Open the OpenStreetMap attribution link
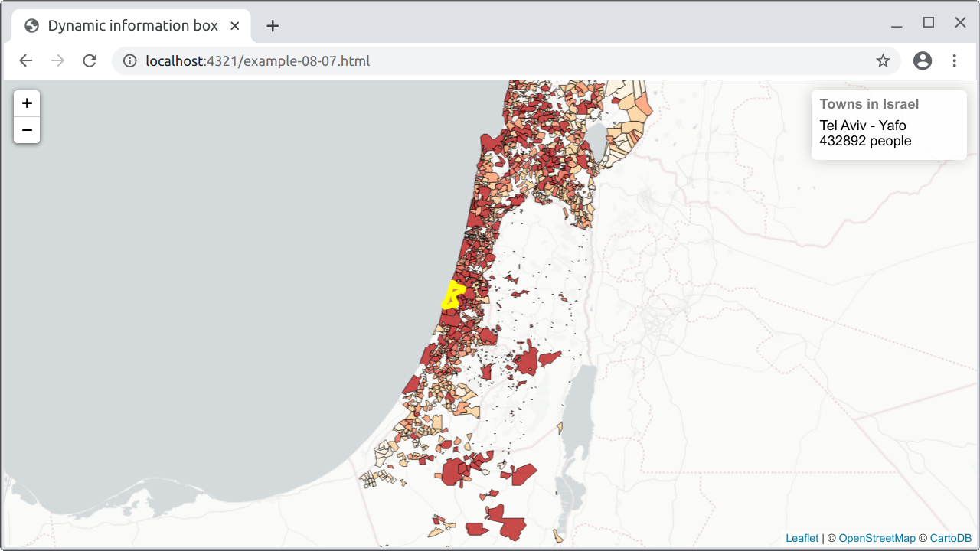 877,538
